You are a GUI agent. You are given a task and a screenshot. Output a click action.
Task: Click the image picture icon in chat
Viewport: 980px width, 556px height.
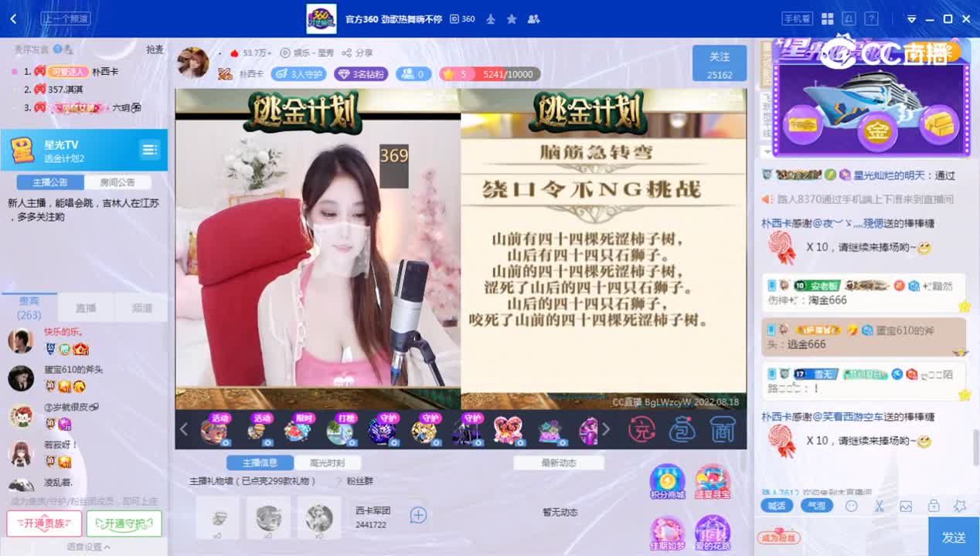(906, 507)
